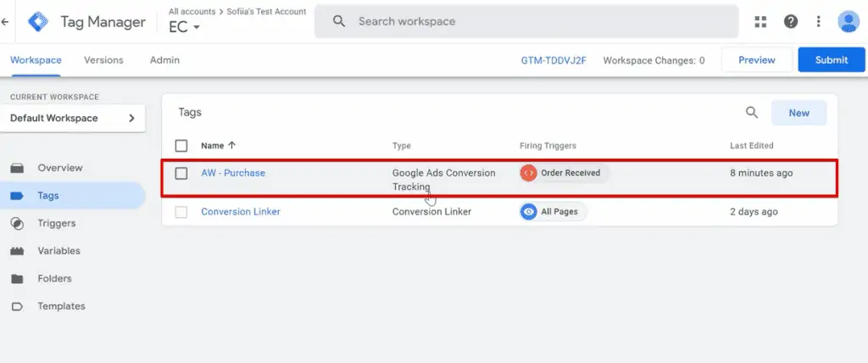Image resolution: width=868 pixels, height=363 pixels.
Task: Switch to the Workspace tab
Action: coord(36,60)
